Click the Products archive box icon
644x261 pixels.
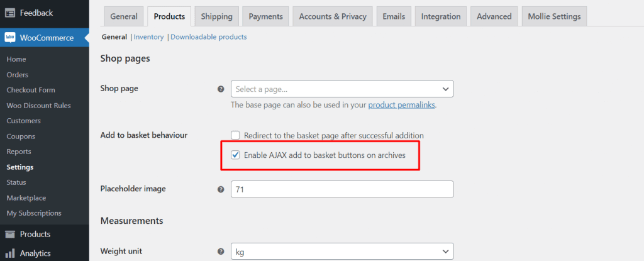click(10, 235)
